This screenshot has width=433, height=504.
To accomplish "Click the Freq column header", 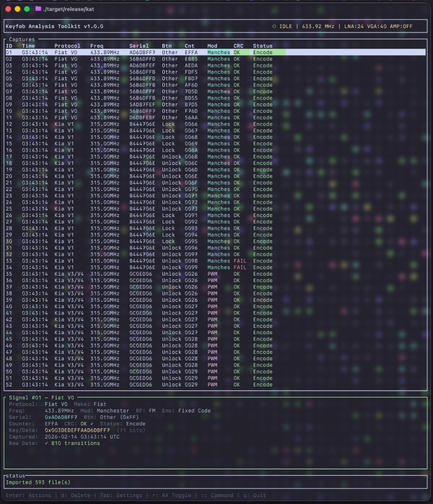I will tap(96, 46).
